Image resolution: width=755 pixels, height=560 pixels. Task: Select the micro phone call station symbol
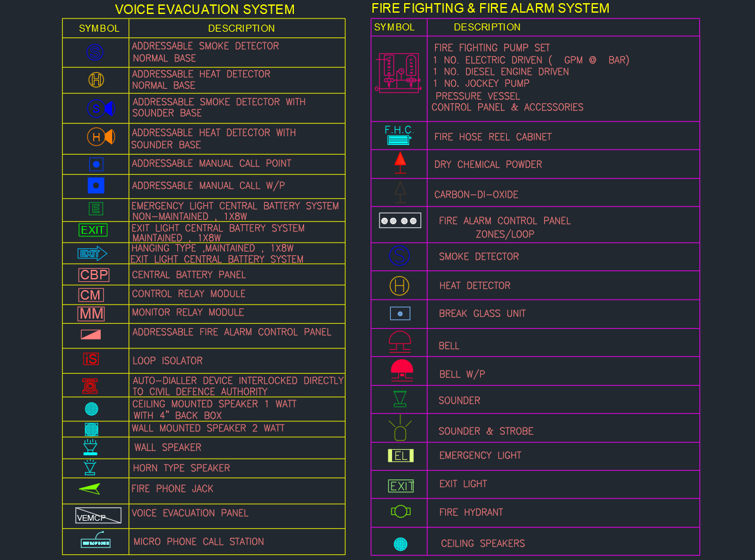pyautogui.click(x=96, y=542)
